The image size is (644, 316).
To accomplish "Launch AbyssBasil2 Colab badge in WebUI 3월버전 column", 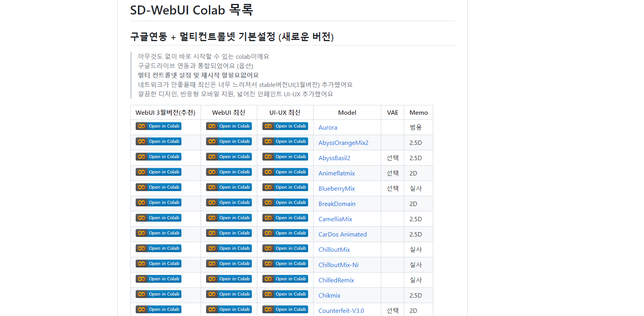I will pyautogui.click(x=158, y=157).
